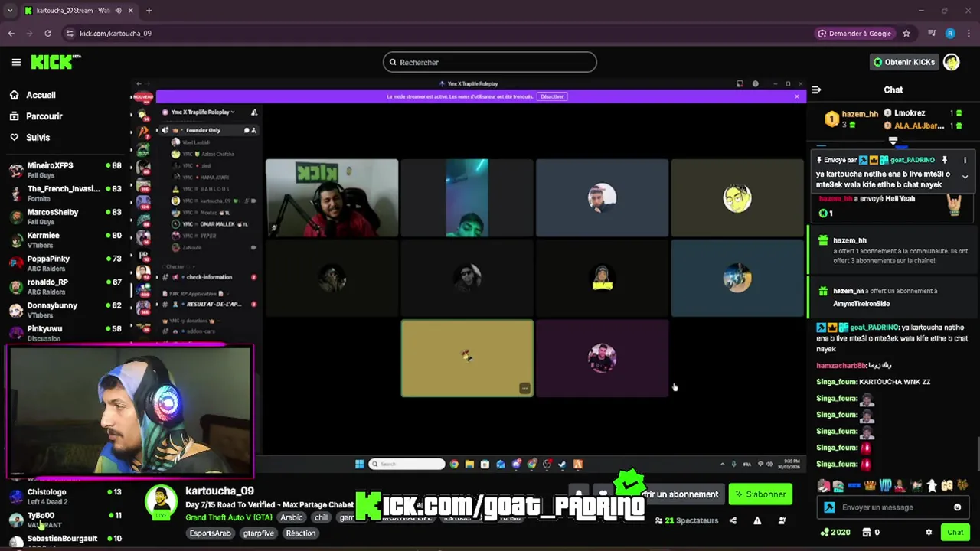Open the chat shop icon
The image size is (980, 551).
[x=867, y=533]
